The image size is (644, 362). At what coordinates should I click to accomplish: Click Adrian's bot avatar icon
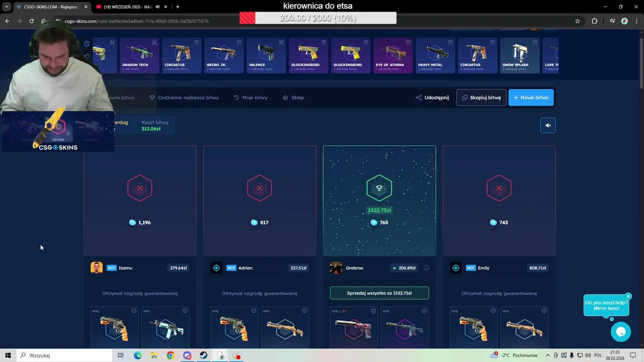[x=216, y=268]
